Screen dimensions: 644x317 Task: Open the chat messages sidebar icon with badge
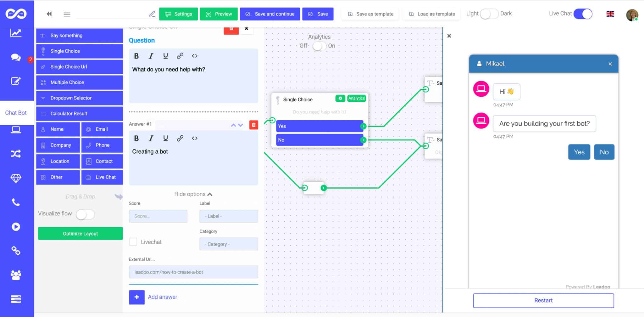[15, 58]
